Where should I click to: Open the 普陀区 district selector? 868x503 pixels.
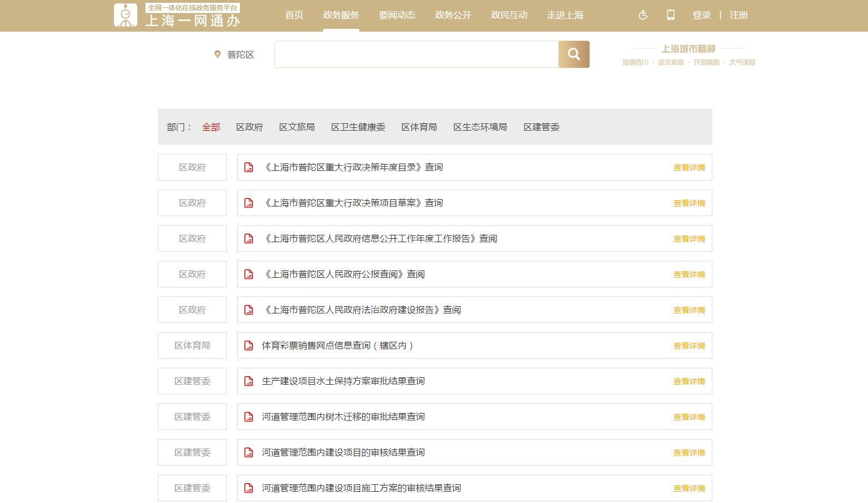tap(240, 55)
